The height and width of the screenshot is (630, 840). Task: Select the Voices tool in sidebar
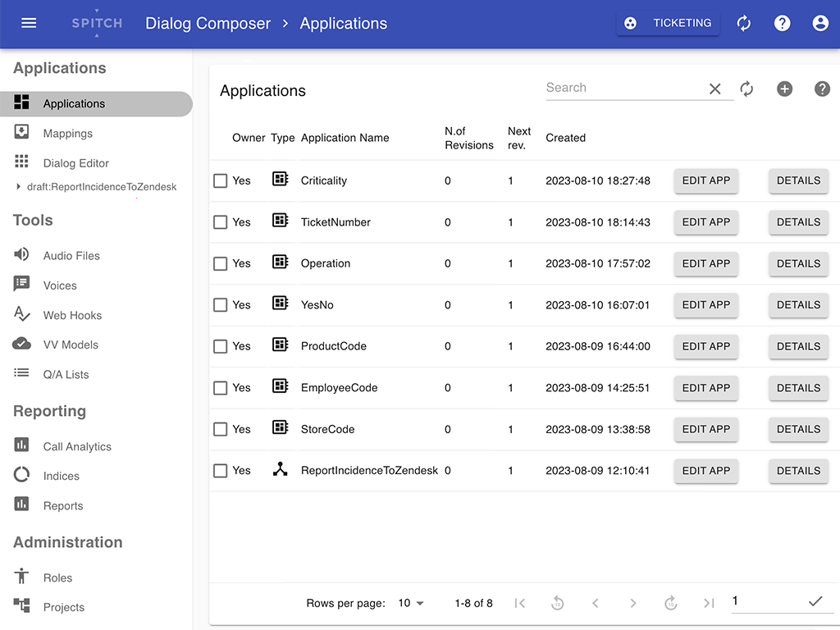pos(62,285)
